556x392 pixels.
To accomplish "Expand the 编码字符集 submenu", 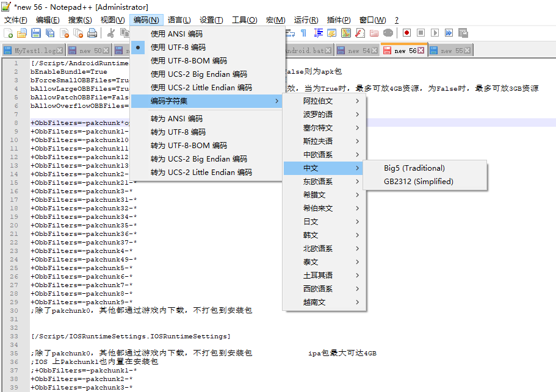I will [x=208, y=101].
